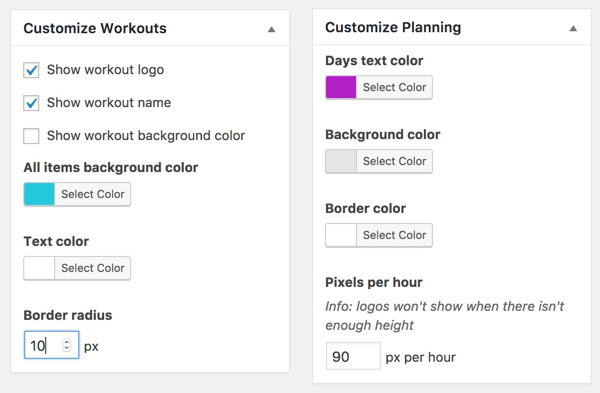Collapse the Customize Workouts panel arrow

tap(271, 29)
